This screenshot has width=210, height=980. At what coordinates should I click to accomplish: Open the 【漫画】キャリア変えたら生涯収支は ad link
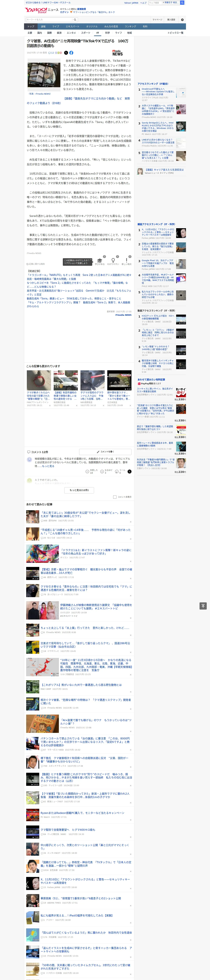pos(164,170)
